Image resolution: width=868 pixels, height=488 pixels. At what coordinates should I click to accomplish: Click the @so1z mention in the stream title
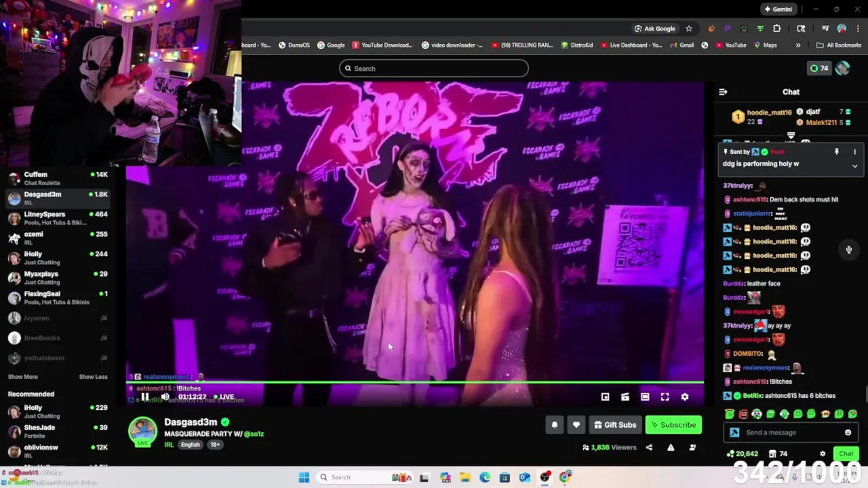coord(254,434)
